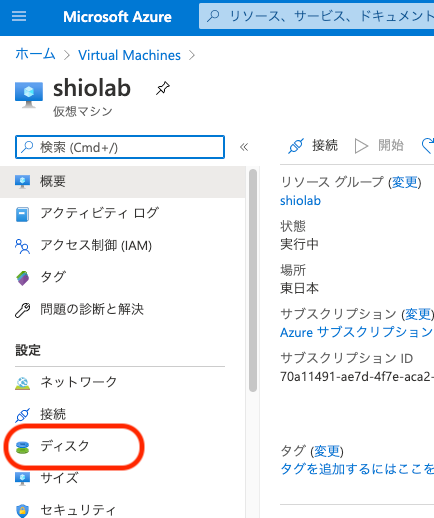Open the shiolab resource group link

(x=300, y=201)
